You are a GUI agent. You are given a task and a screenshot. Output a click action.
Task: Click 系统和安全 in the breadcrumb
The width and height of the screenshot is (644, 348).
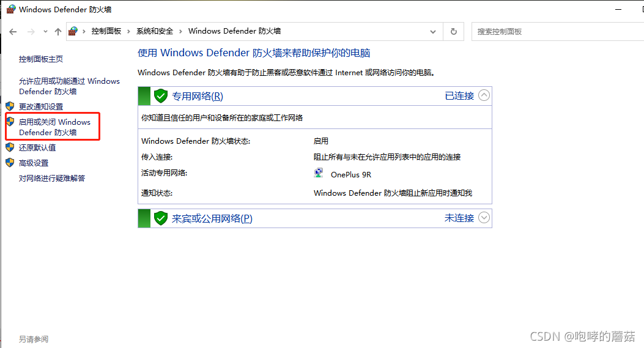155,31
